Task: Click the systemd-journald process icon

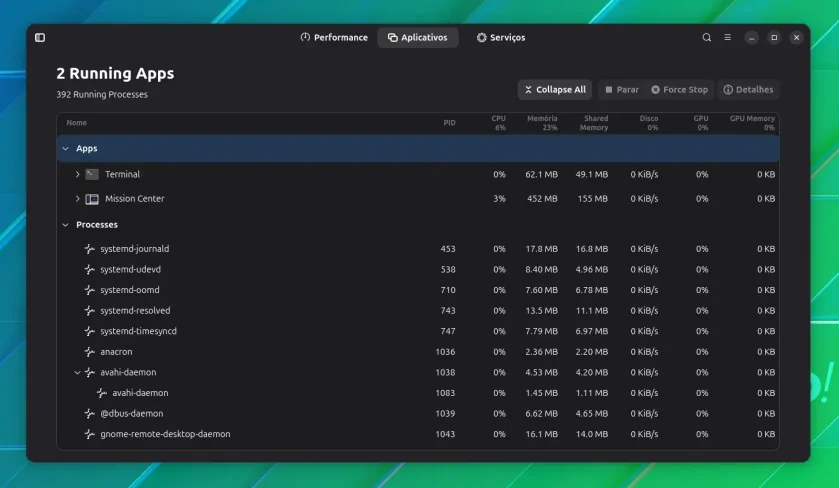Action: [89, 249]
